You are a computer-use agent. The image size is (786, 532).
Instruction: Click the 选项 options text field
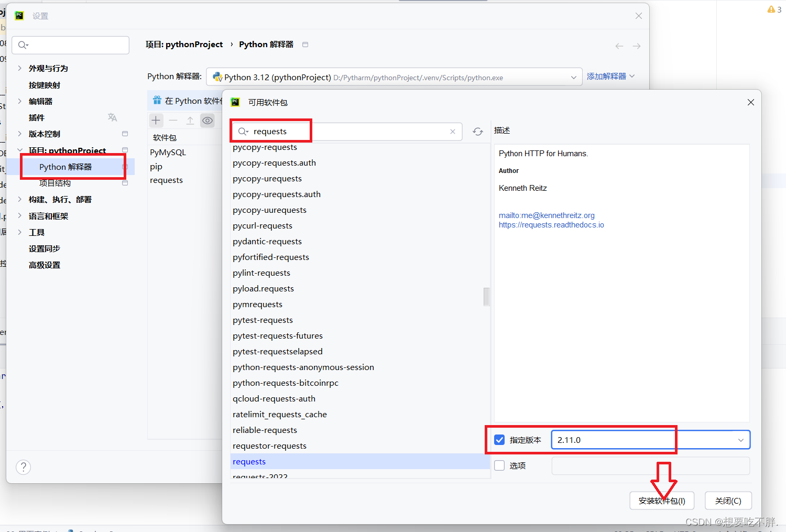pyautogui.click(x=651, y=465)
